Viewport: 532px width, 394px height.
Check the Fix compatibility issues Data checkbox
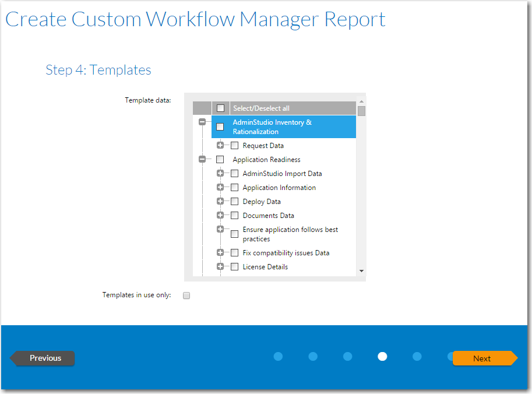coord(235,252)
